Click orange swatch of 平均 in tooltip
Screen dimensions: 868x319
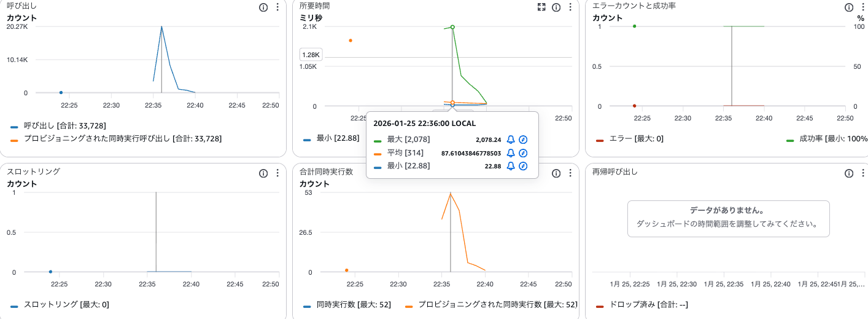point(378,153)
